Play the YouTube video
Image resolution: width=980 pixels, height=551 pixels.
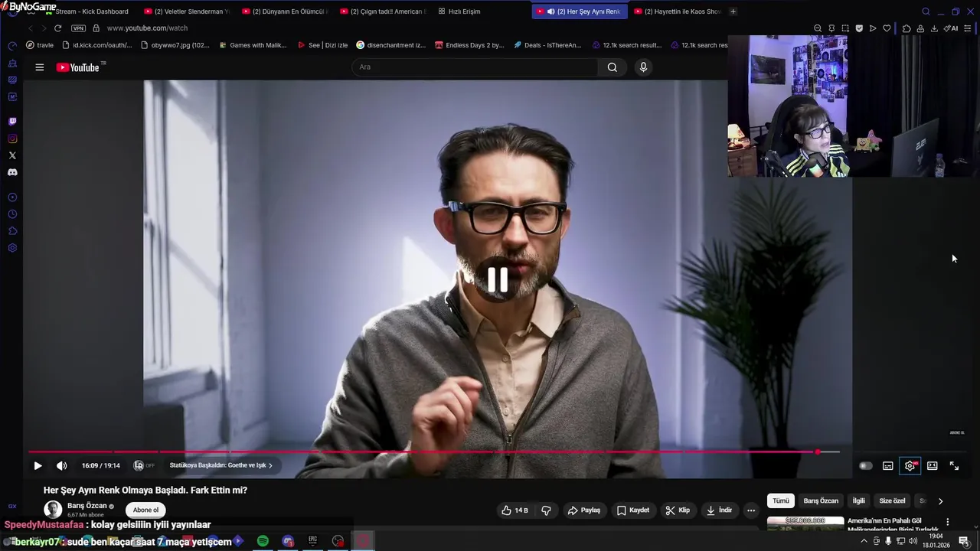(x=38, y=465)
